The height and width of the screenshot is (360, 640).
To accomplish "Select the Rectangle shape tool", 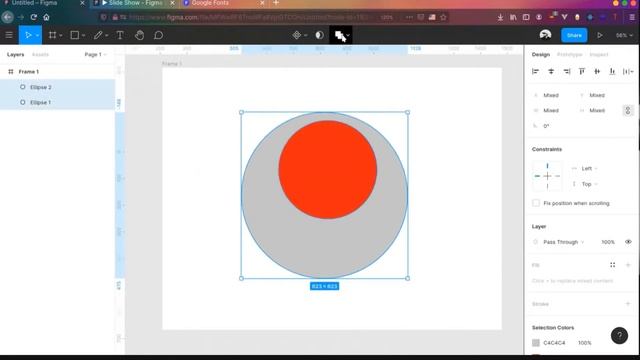I will point(75,35).
